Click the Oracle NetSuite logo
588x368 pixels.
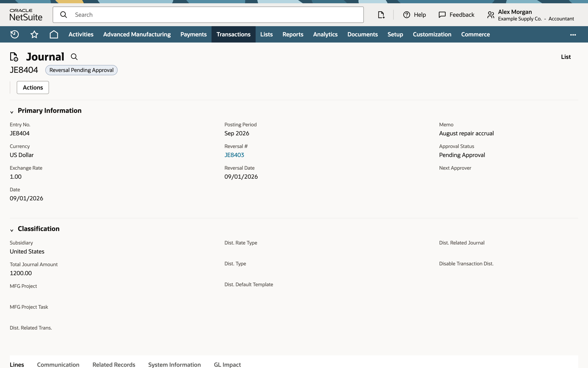click(26, 15)
